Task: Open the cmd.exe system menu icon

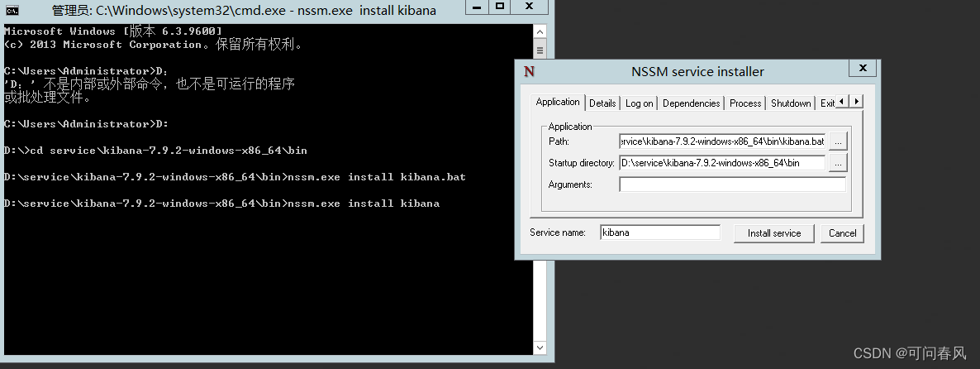Action: point(12,9)
